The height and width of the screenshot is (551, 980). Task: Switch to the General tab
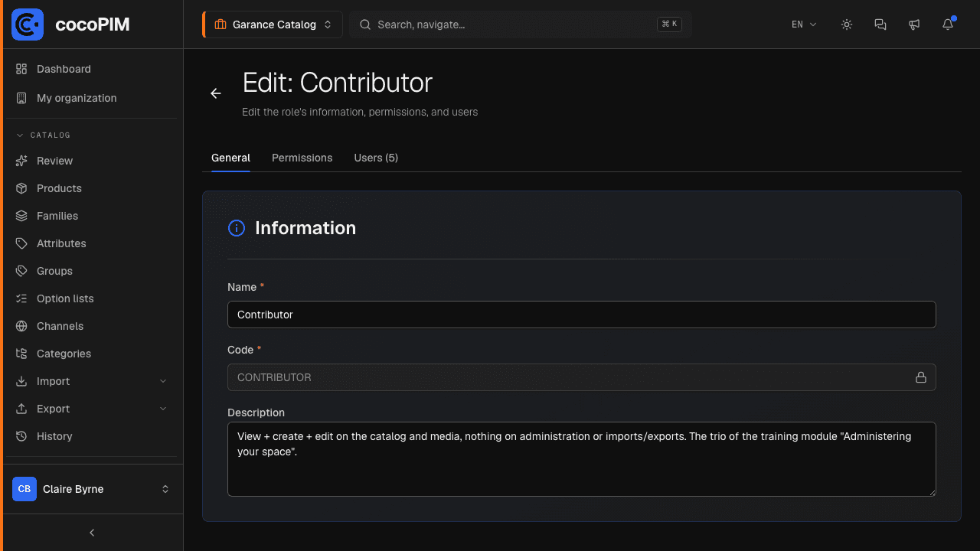point(230,158)
